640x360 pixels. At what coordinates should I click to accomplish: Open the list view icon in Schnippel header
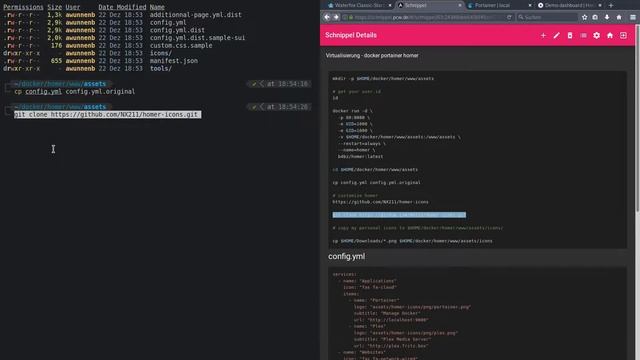point(583,36)
